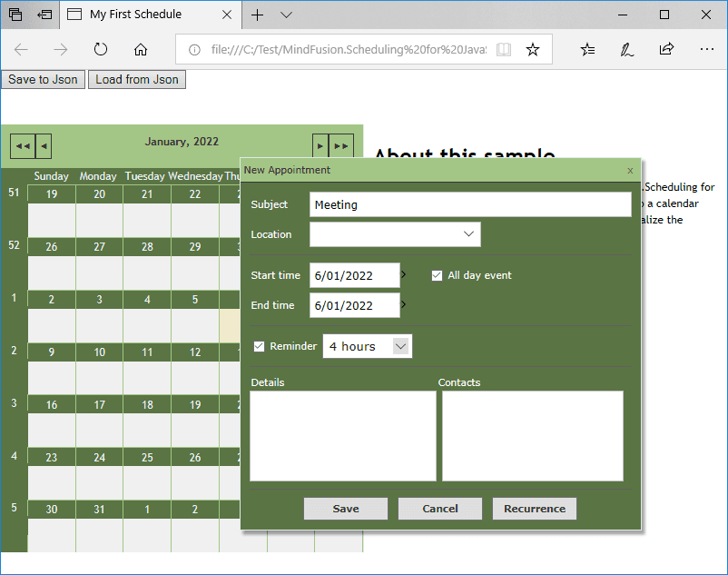Click the January, 2022 calendar title
Viewport: 728px width, 575px height.
[182, 142]
